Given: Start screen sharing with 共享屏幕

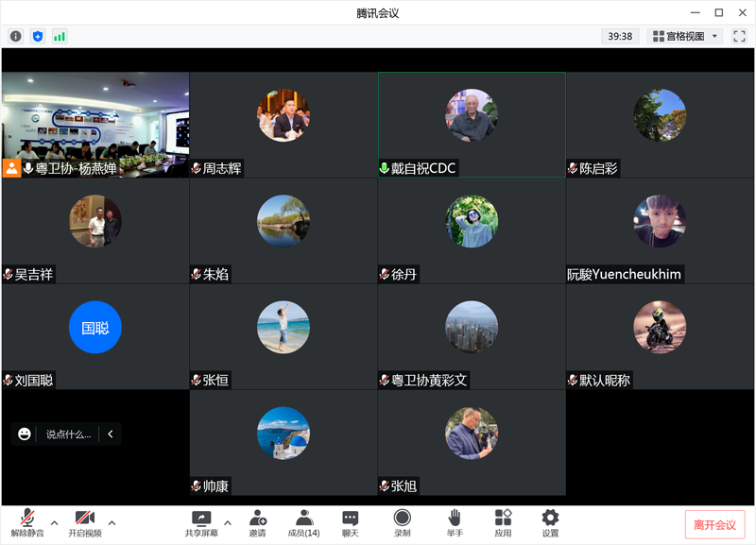Looking at the screenshot, I should (x=201, y=523).
